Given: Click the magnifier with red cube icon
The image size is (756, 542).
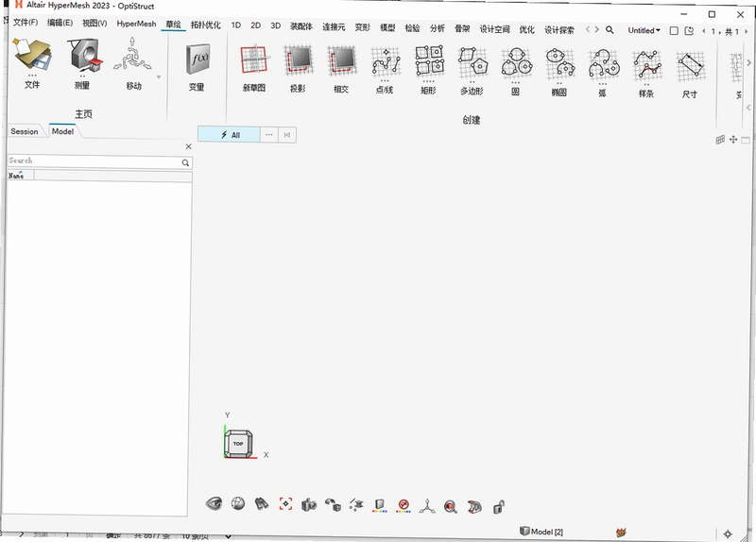Looking at the screenshot, I should tap(451, 507).
